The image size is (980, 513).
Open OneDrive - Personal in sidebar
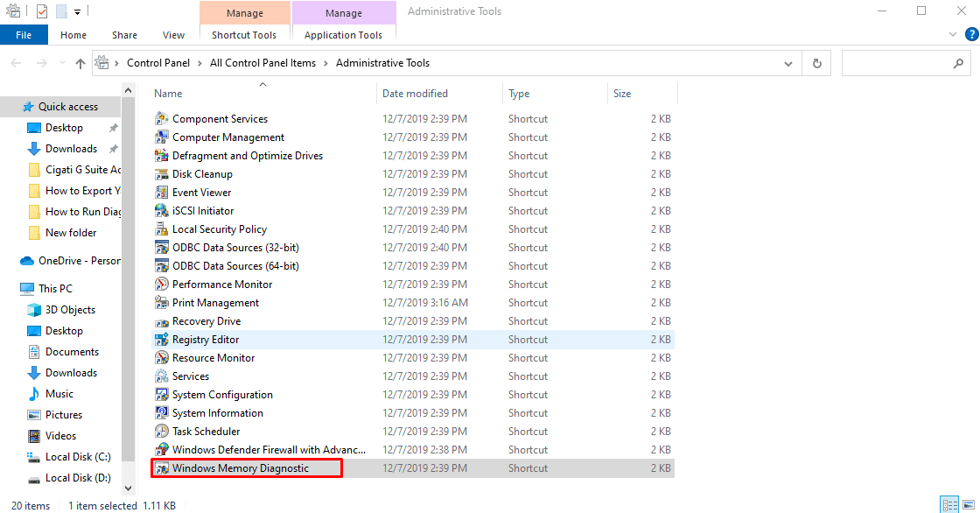(71, 261)
